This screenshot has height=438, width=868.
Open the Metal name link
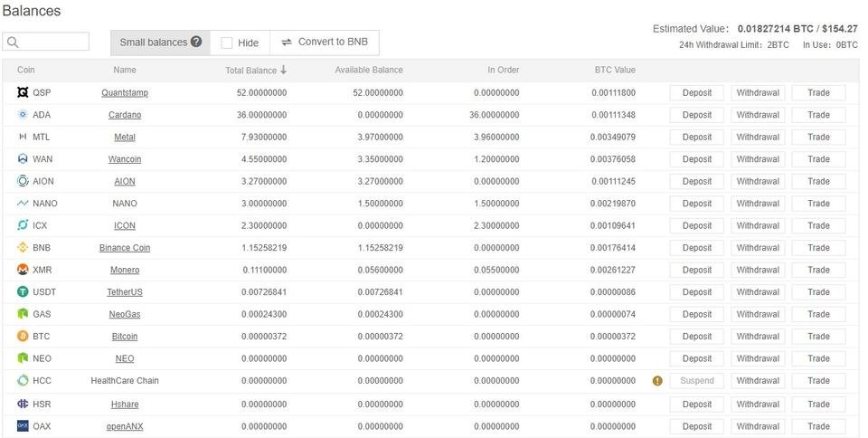[125, 137]
